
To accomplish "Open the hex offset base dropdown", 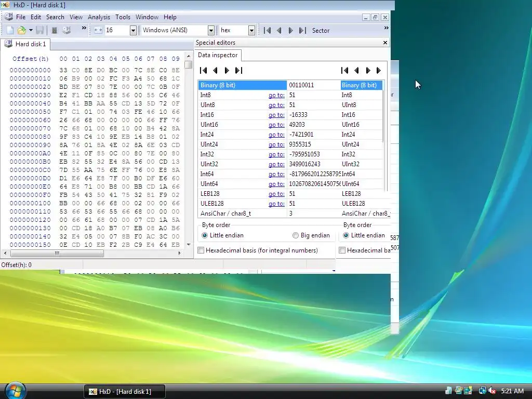I will coord(252,30).
